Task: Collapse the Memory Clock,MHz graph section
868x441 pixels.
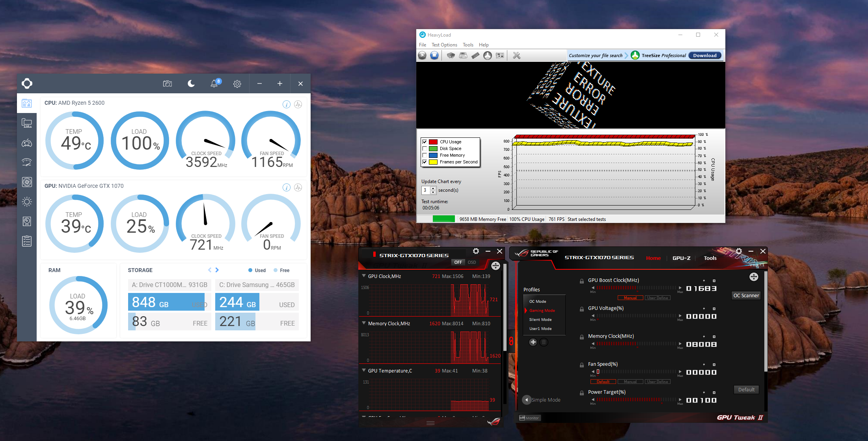Action: tap(364, 323)
